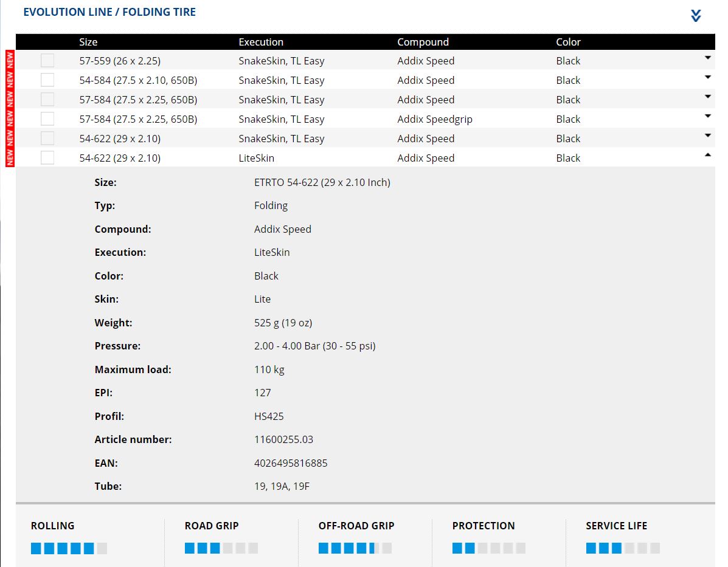The width and height of the screenshot is (728, 567).
Task: Collapse the Evolution Line section with double chevron
Action: 696,15
